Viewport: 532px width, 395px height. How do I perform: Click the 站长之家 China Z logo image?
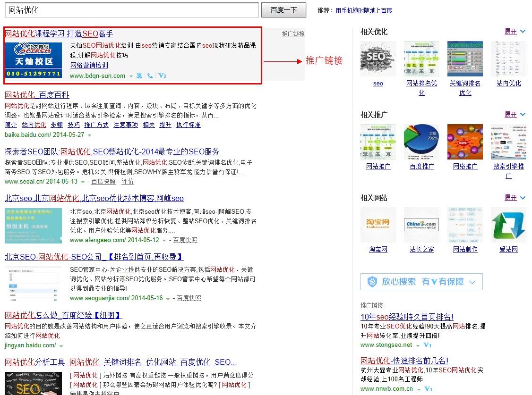421,225
